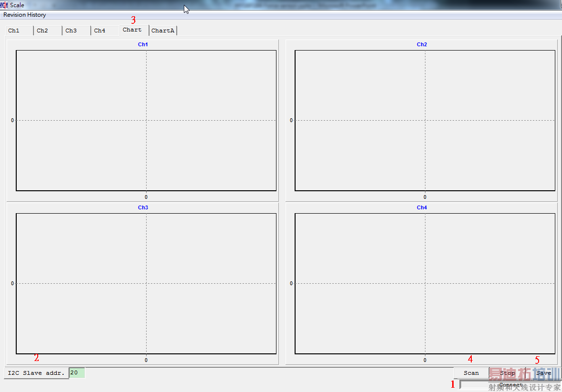The height and width of the screenshot is (392, 562).
Task: Click the blue Ch4 chart title
Action: coord(422,207)
